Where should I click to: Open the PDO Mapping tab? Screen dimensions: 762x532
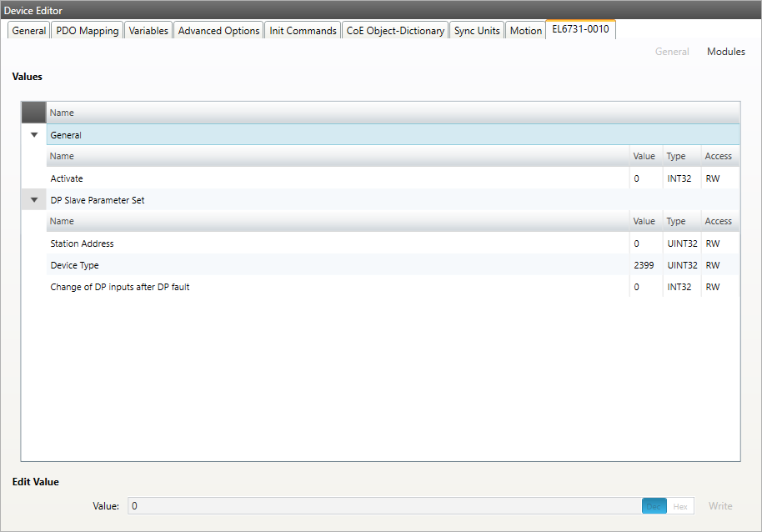(x=88, y=31)
